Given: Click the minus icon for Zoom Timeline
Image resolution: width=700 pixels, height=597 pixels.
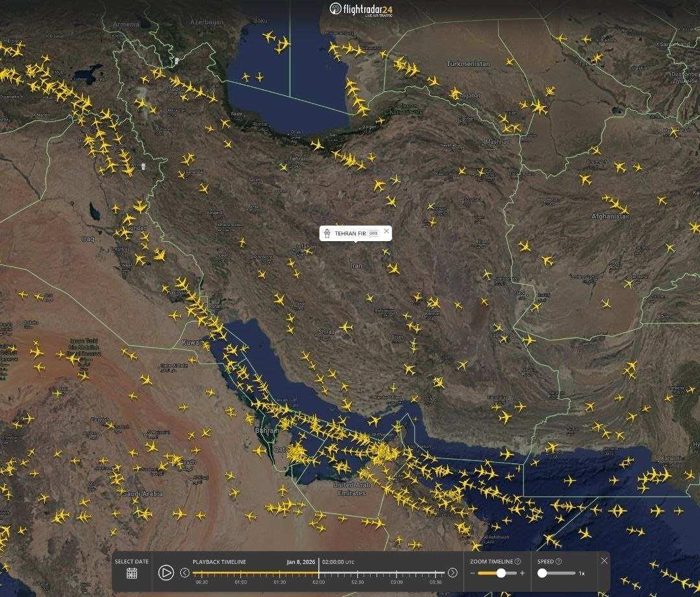Looking at the screenshot, I should click(472, 573).
